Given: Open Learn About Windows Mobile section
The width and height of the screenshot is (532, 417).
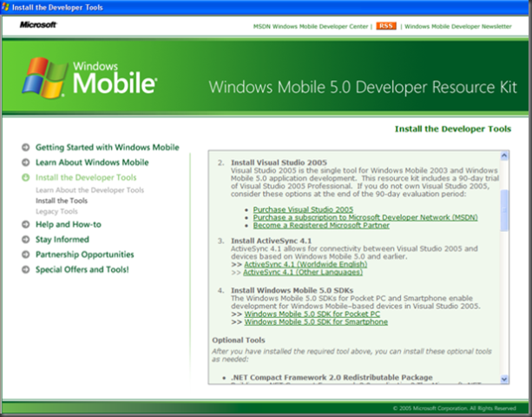Looking at the screenshot, I should [92, 162].
